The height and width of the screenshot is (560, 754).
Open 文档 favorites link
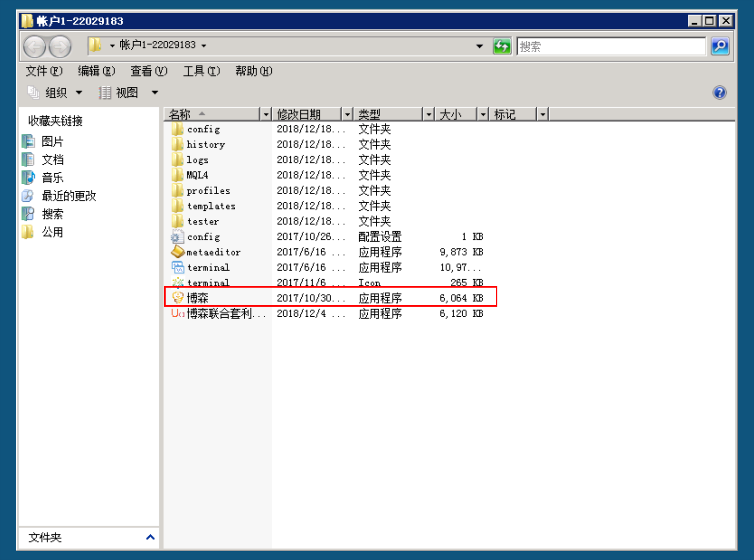(x=42, y=160)
